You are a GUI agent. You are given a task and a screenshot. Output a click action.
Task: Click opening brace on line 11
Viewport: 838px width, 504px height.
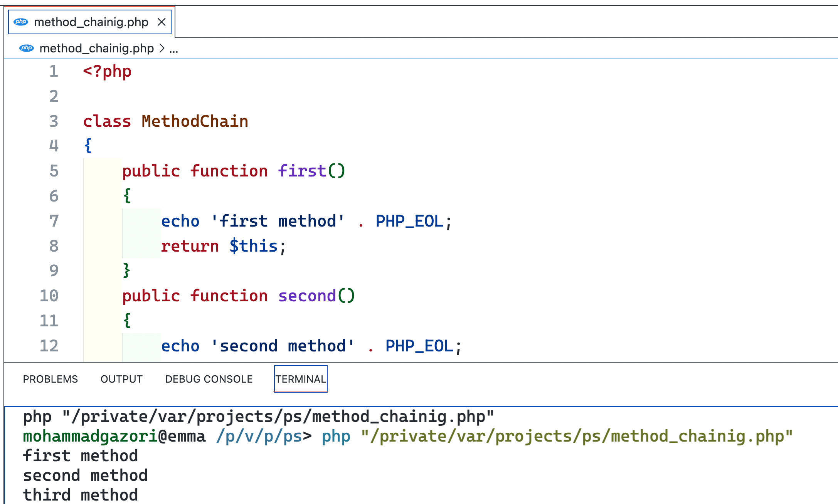(x=127, y=321)
